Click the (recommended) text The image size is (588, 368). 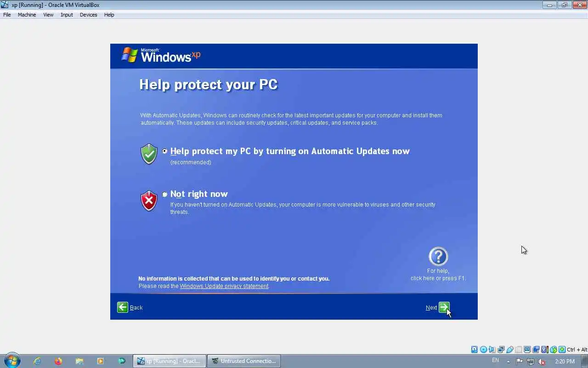coord(191,162)
